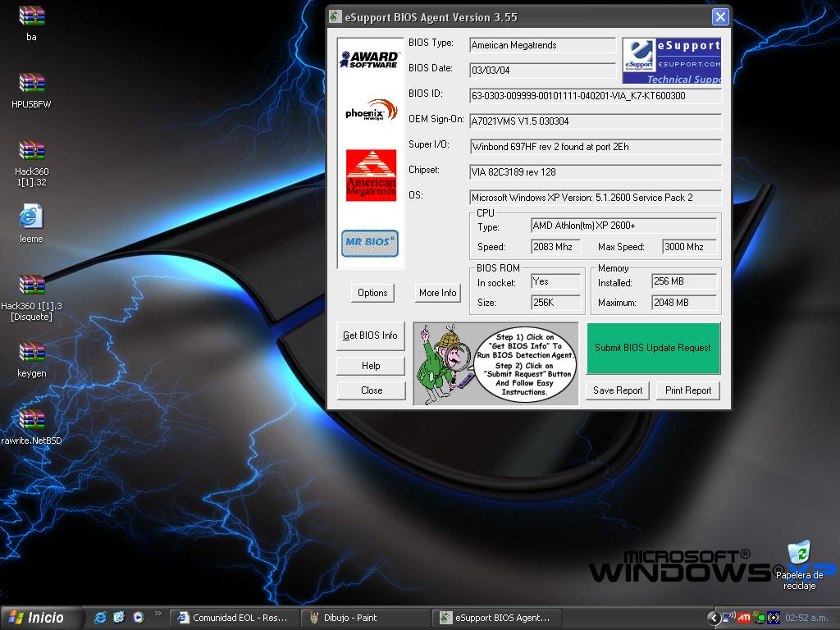Launch Internet Explorer from quick launch
840x630 pixels.
pos(100,617)
